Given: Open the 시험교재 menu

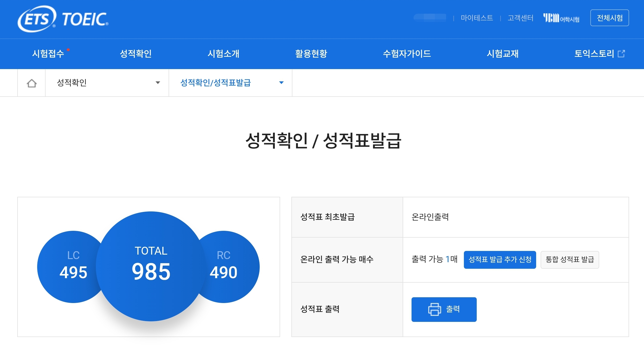Looking at the screenshot, I should pyautogui.click(x=502, y=54).
